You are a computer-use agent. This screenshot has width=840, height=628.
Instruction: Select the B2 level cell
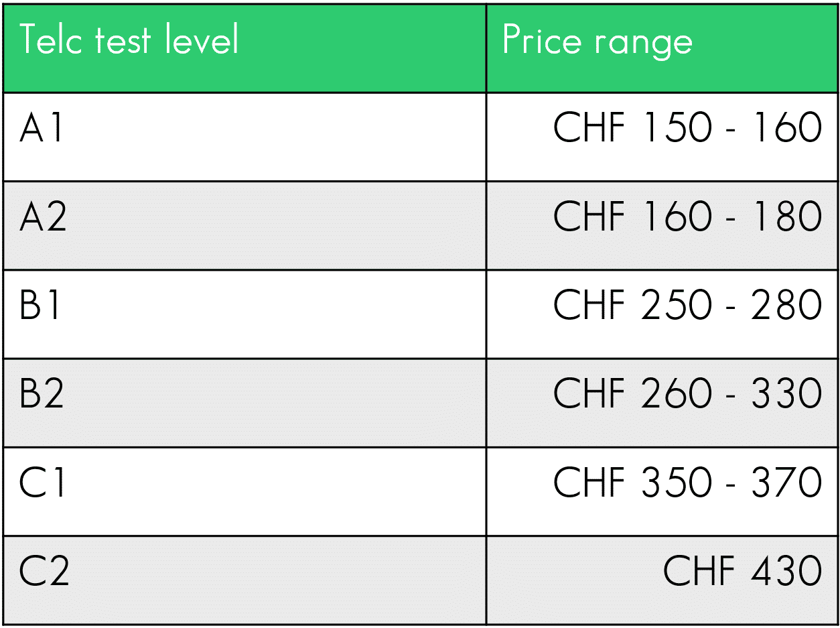(42, 393)
